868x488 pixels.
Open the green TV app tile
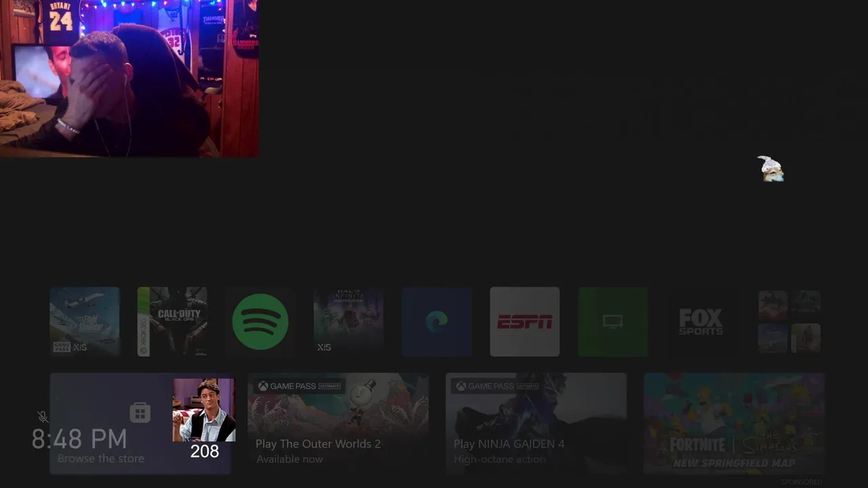[x=613, y=321]
